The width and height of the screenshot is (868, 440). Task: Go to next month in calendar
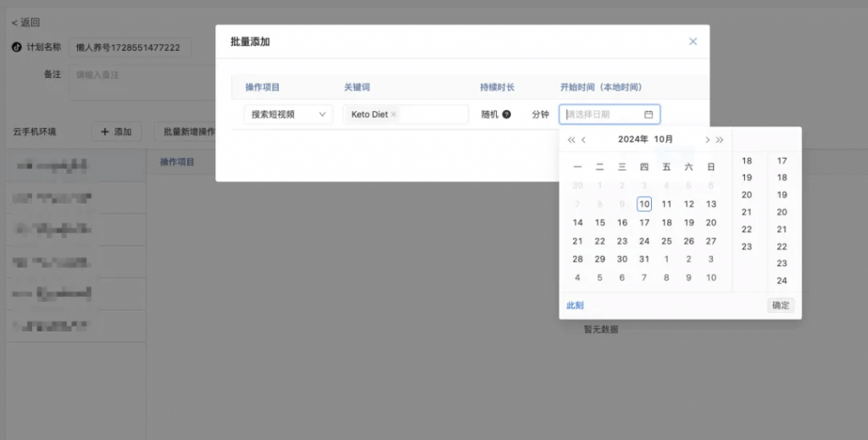tap(707, 140)
